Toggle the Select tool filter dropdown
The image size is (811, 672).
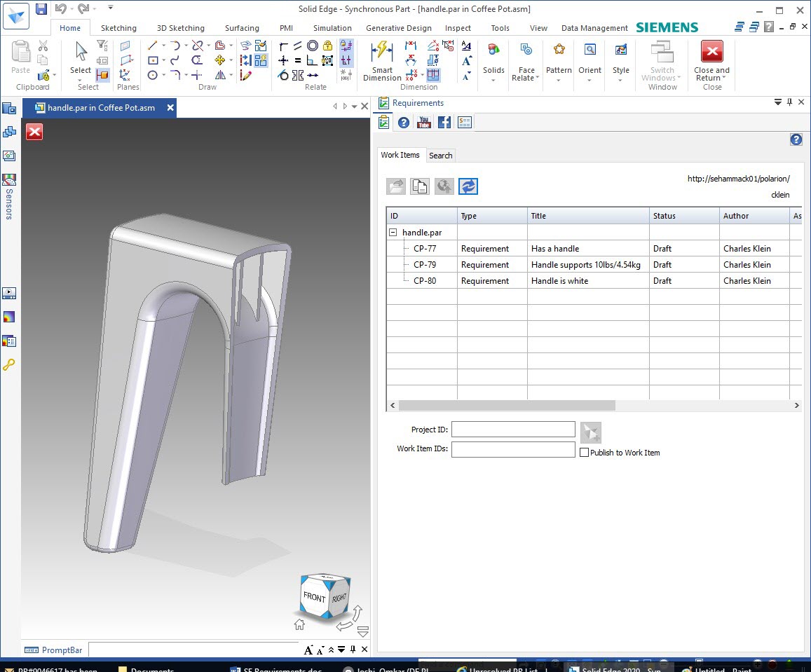79,79
